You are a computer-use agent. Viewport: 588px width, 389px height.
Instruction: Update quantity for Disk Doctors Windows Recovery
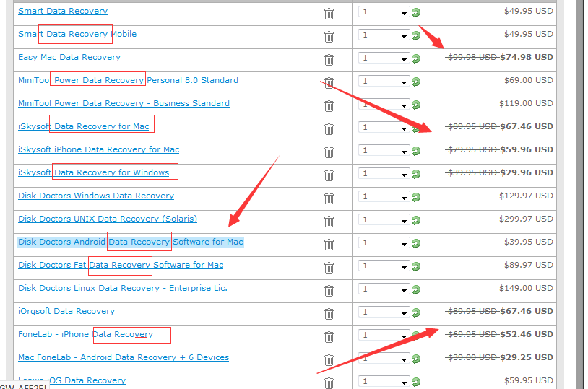416,198
